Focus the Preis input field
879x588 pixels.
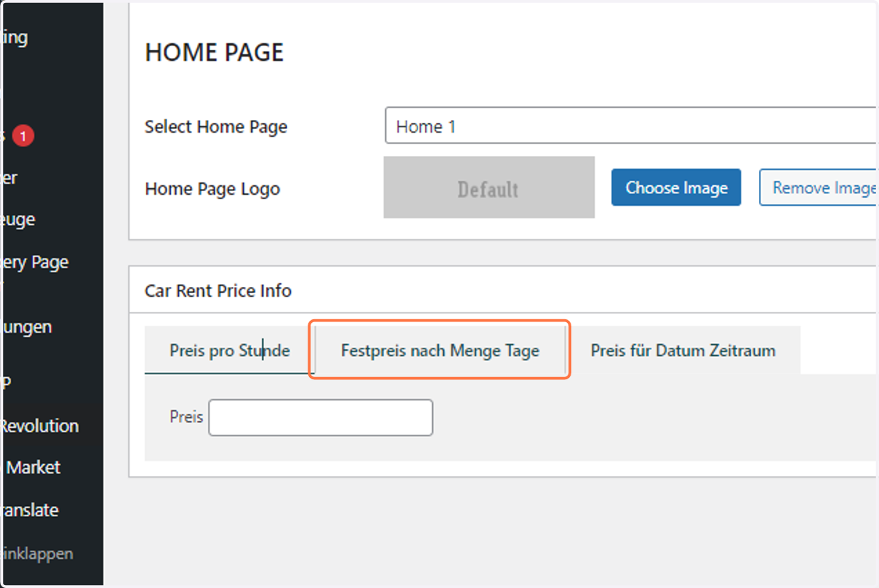click(x=321, y=417)
